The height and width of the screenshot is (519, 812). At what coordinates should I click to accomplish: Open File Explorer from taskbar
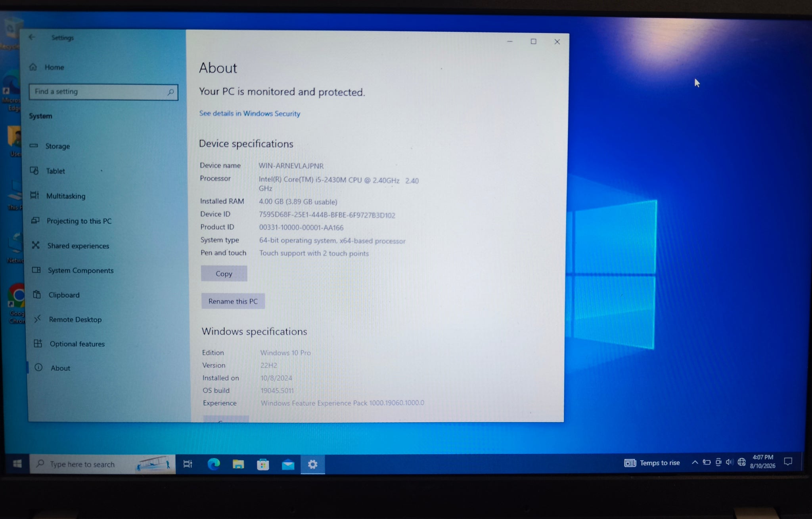238,464
